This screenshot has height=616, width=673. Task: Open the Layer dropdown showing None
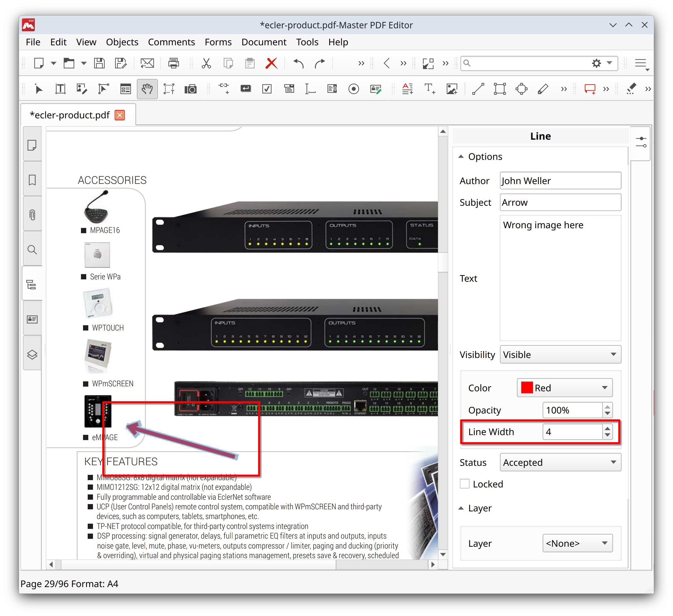577,543
